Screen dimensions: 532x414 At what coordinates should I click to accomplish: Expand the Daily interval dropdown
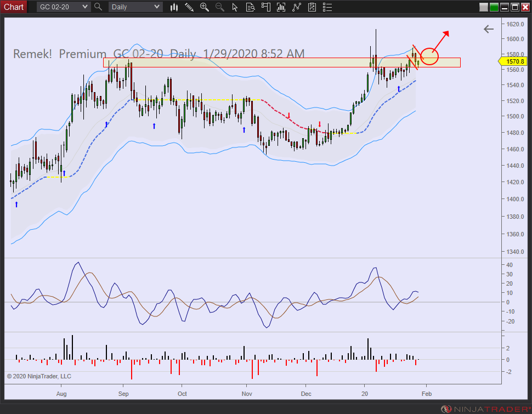point(135,7)
